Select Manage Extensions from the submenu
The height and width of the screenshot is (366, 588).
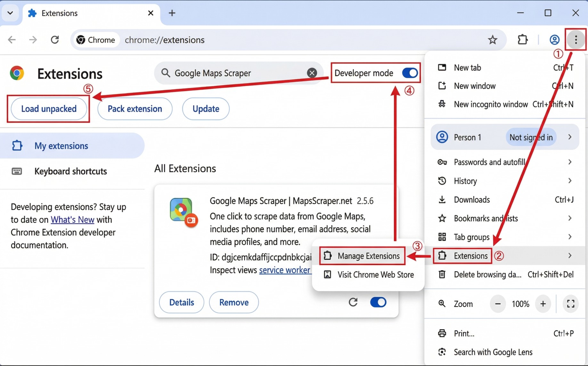click(368, 256)
